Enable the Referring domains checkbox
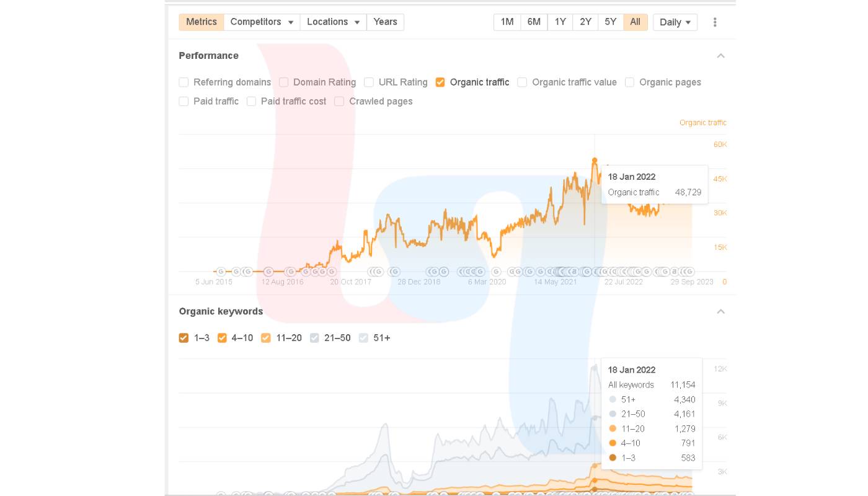The height and width of the screenshot is (496, 868). click(184, 82)
